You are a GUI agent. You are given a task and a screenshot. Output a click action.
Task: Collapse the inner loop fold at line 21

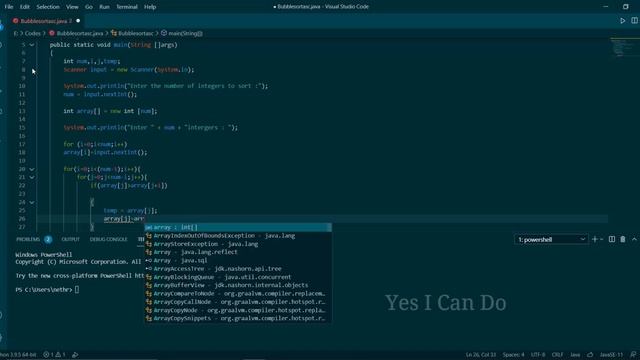(x=32, y=177)
